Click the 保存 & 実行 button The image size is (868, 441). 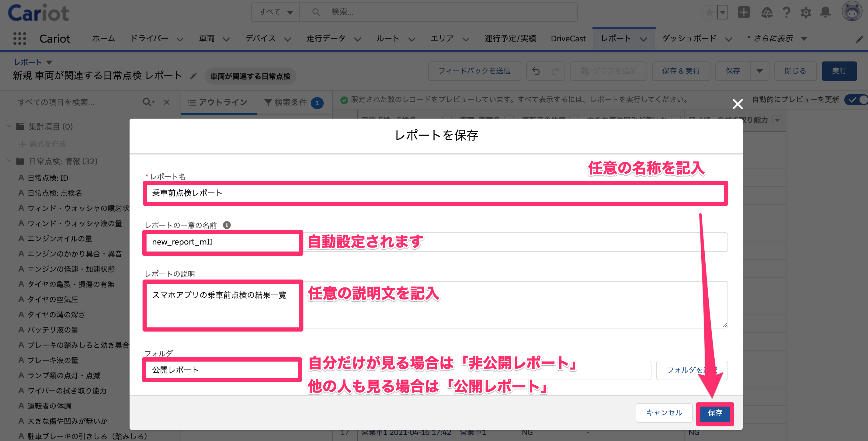pos(681,71)
